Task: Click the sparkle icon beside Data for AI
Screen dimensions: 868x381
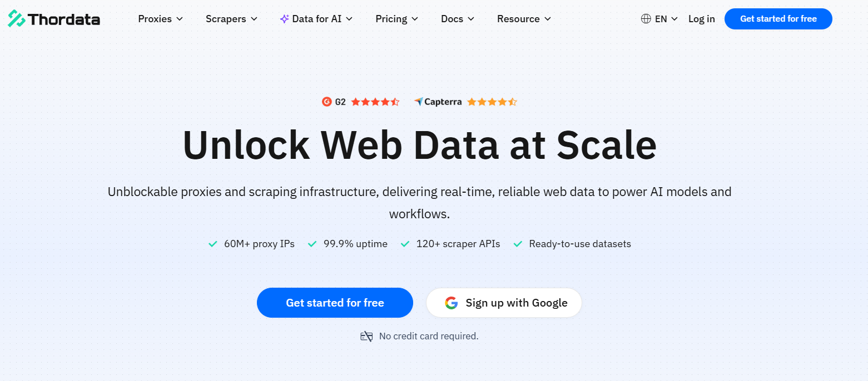Action: (x=284, y=19)
